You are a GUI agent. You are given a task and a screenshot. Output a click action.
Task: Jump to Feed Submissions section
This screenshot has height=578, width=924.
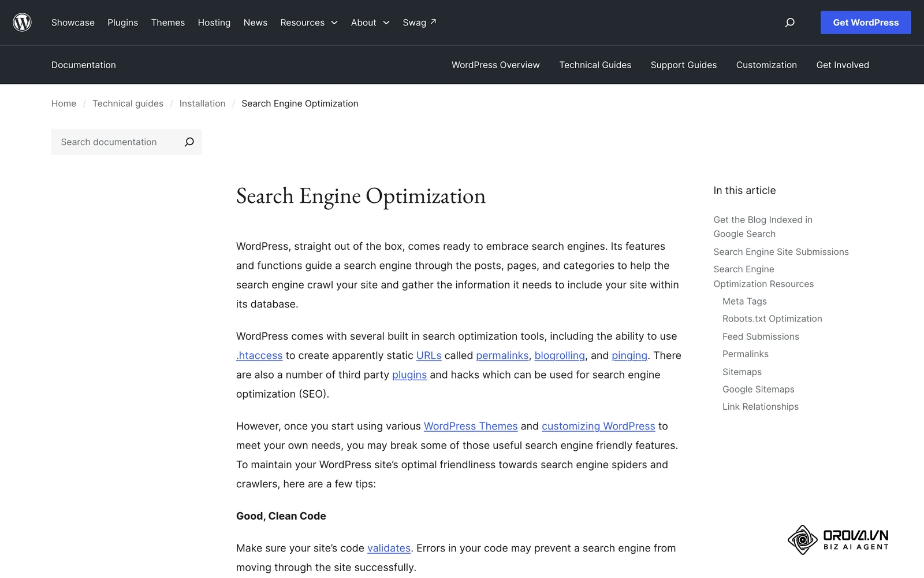[761, 336]
